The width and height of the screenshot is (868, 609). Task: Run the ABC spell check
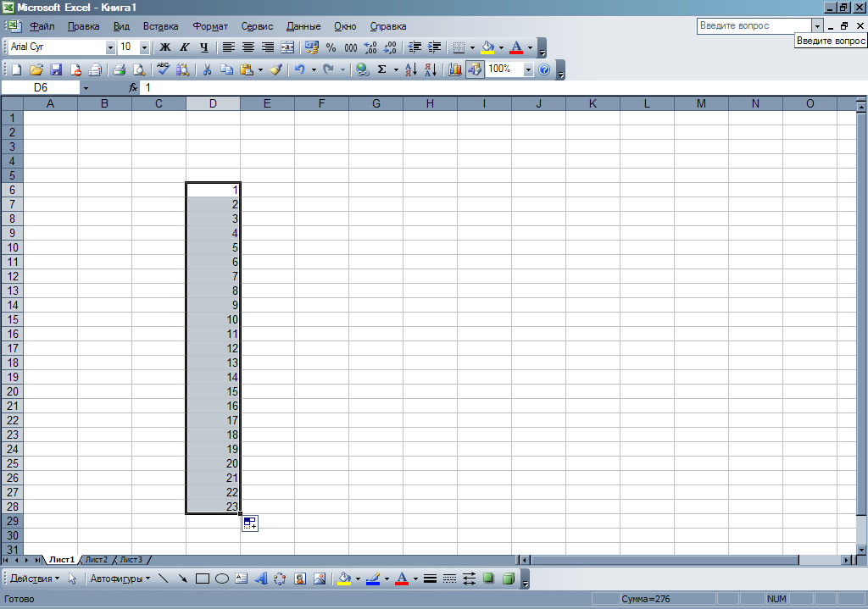(x=163, y=69)
